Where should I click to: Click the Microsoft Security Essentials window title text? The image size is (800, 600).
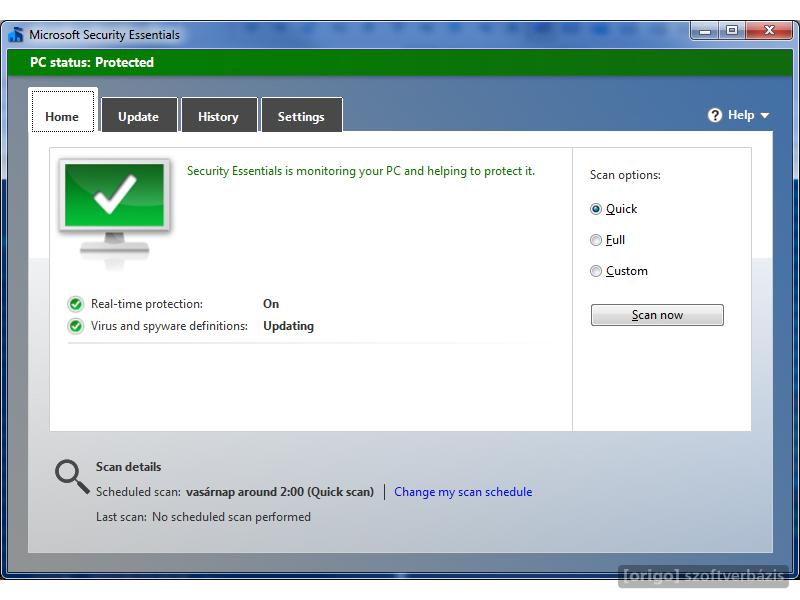105,35
